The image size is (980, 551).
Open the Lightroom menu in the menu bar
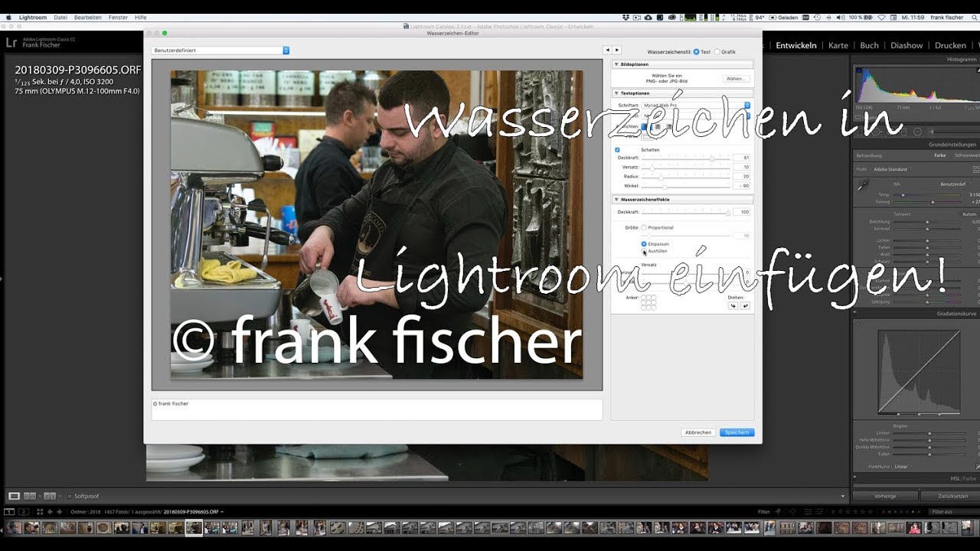pyautogui.click(x=32, y=17)
